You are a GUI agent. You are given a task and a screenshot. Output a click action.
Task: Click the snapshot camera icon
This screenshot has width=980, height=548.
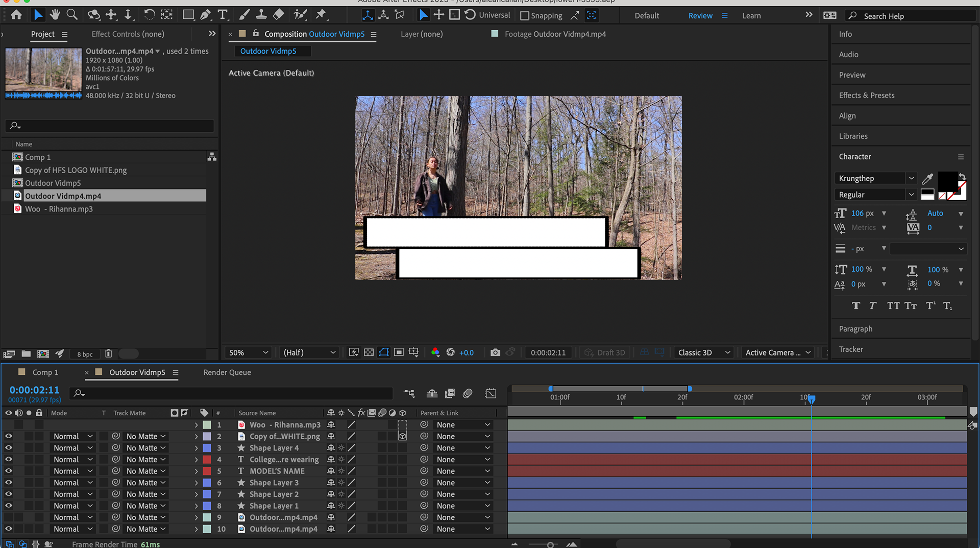(x=495, y=352)
